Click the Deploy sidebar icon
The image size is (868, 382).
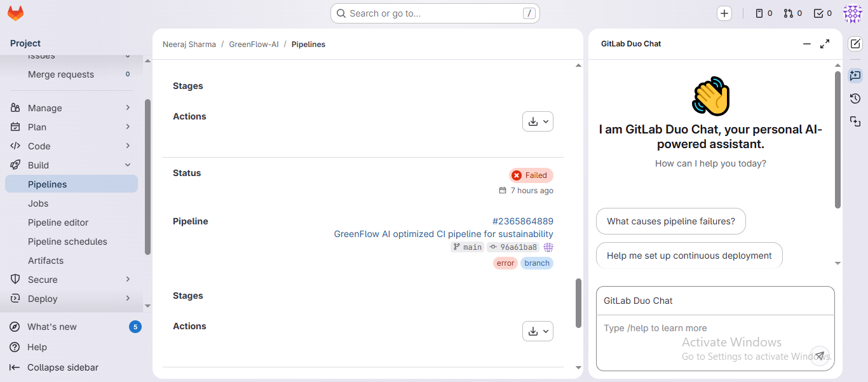click(x=15, y=299)
